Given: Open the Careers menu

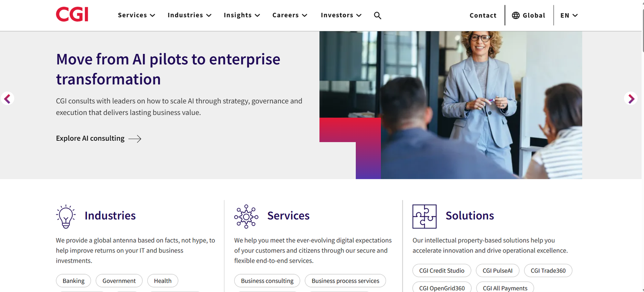Looking at the screenshot, I should [290, 15].
